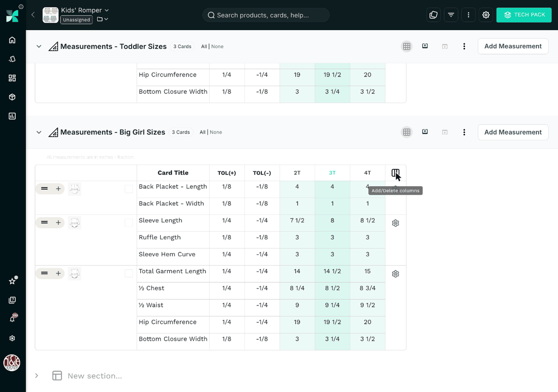Click the 3T column header
558x392 pixels.
coord(332,173)
